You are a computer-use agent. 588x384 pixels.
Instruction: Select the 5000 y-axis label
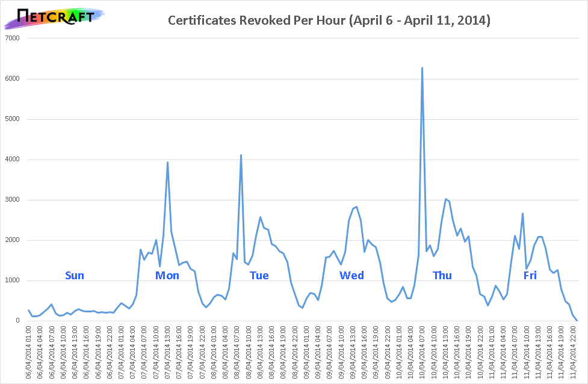(x=12, y=119)
